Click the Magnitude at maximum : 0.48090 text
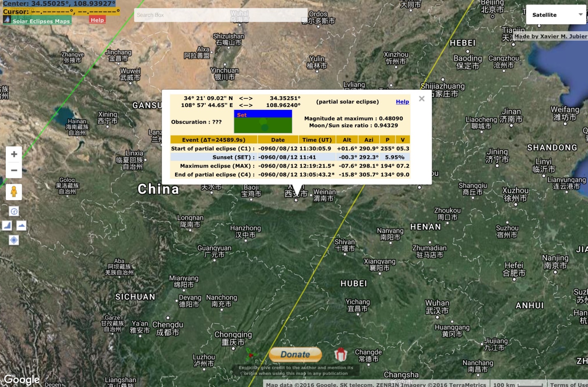 [354, 119]
